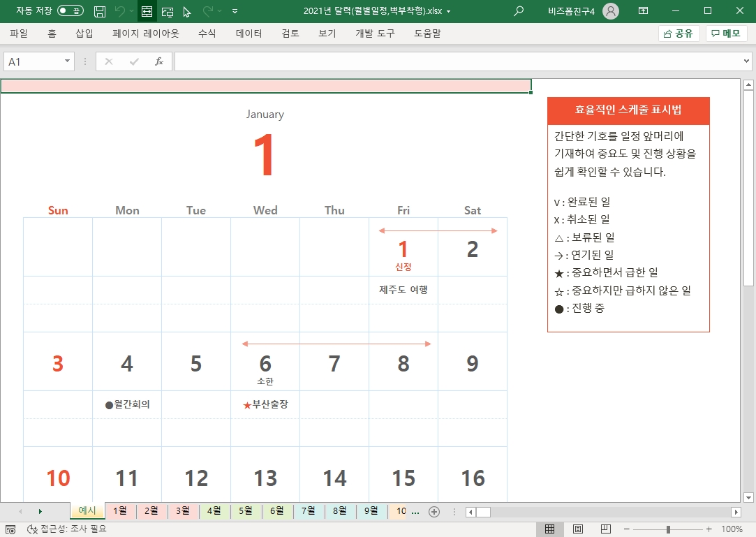Viewport: 756px width, 537px height.
Task: Toggle the AutoSave switch
Action: (71, 10)
